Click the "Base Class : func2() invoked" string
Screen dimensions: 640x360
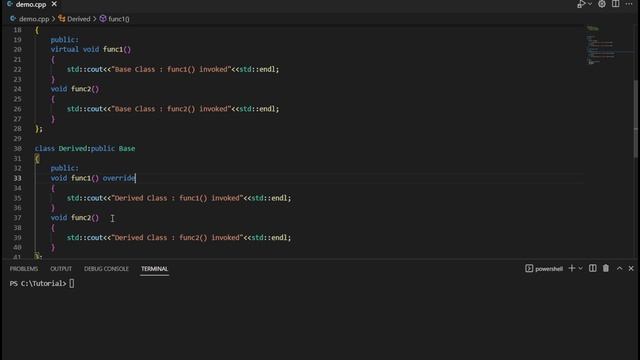tap(171, 109)
